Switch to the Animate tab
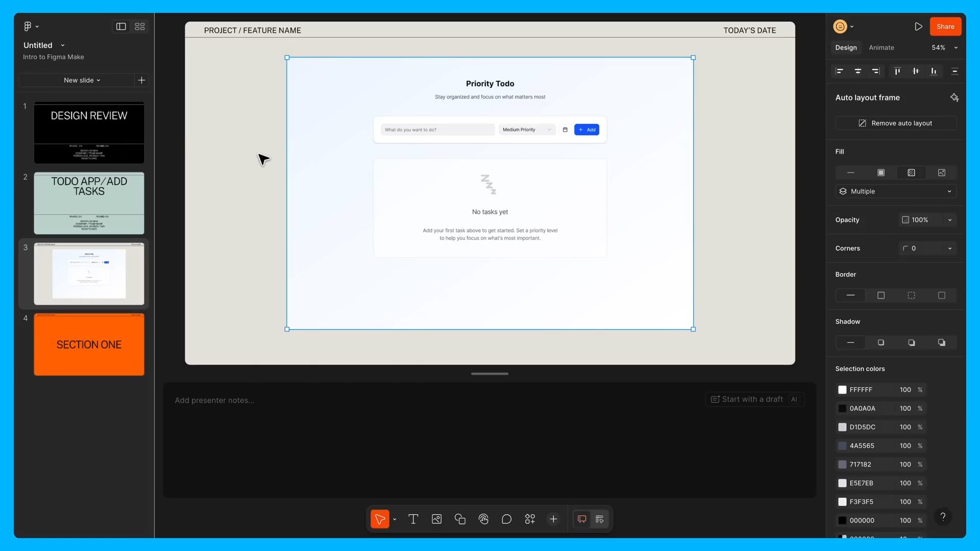The height and width of the screenshot is (551, 980). tap(881, 47)
